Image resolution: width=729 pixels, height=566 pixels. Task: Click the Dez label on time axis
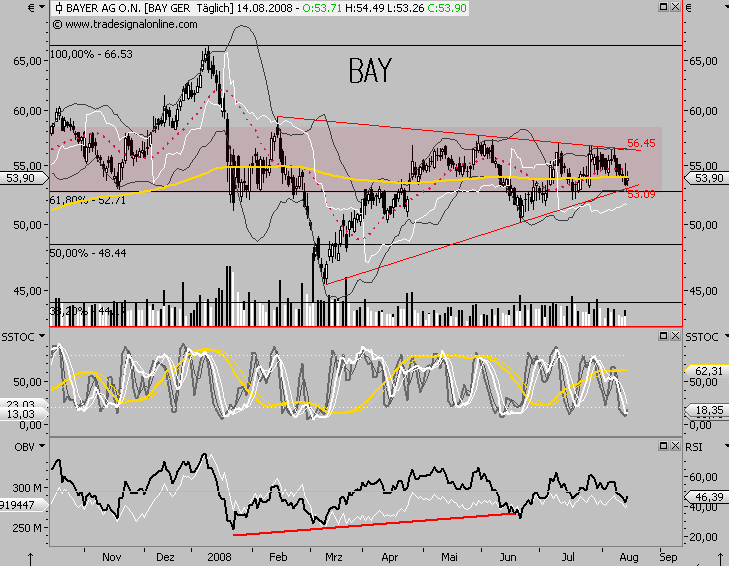pyautogui.click(x=166, y=557)
